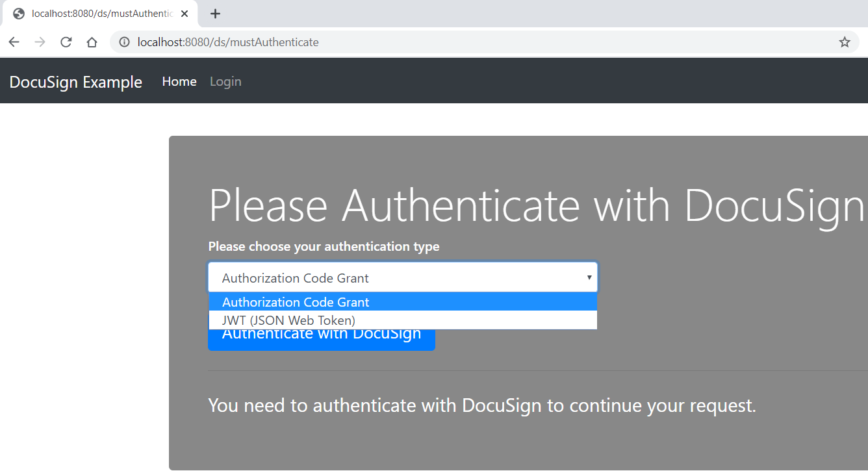This screenshot has width=868, height=471.
Task: Click the dropdown arrow on the select box
Action: pos(589,277)
